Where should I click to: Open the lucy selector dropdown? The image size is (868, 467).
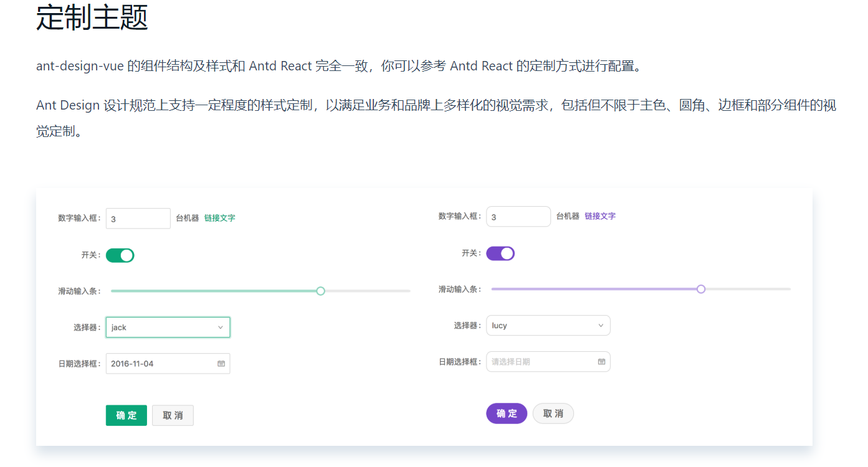coord(548,326)
